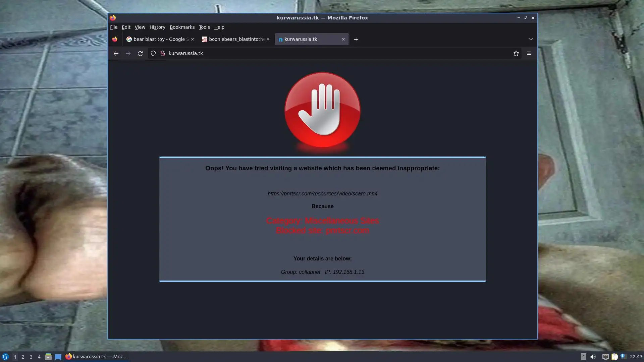Open the removable media eject tray icon
The height and width of the screenshot is (362, 644).
583,357
